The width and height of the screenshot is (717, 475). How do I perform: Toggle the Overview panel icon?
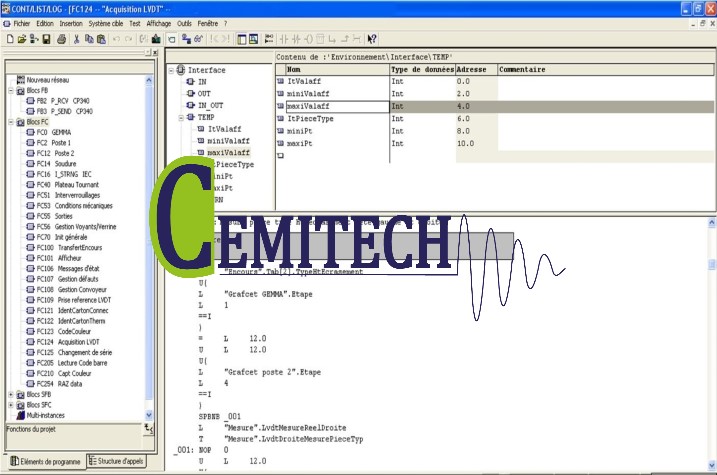241,39
